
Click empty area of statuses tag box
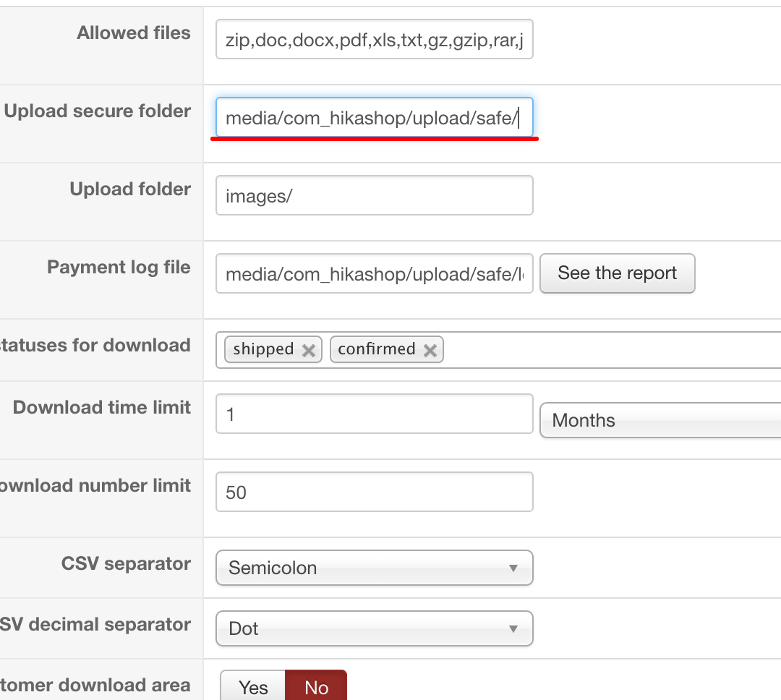[607, 350]
